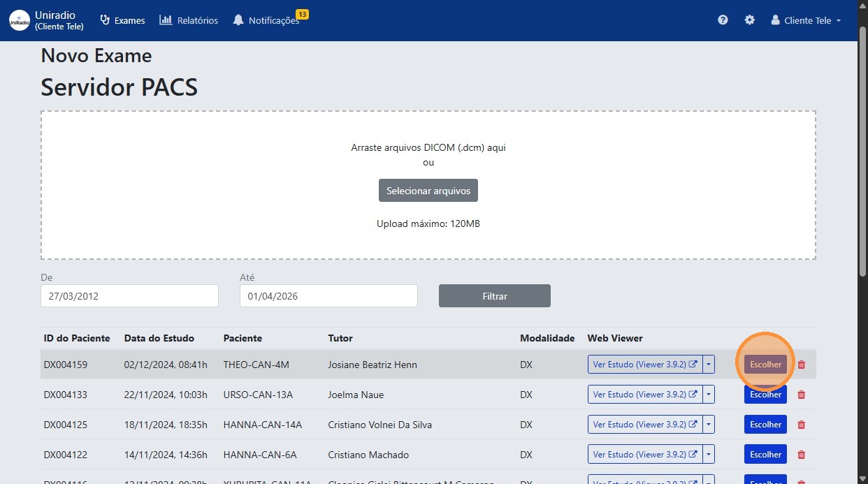Open notifications bell icon

[x=238, y=20]
